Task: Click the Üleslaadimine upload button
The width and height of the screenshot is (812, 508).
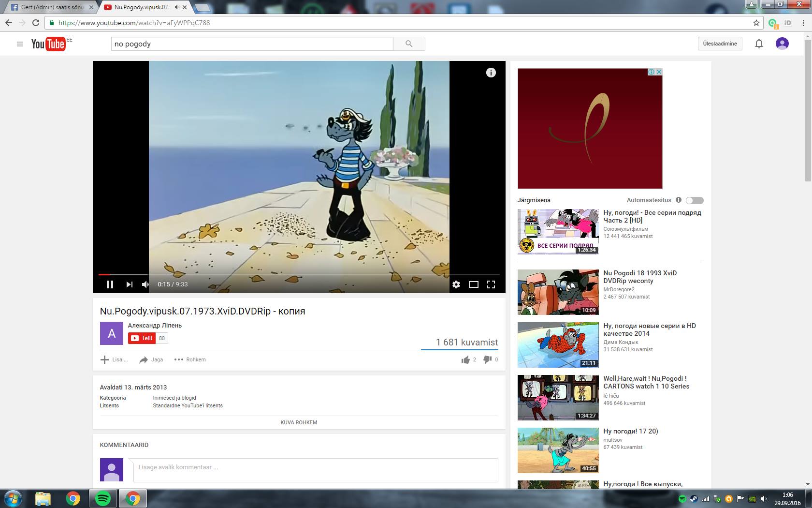Action: 720,44
